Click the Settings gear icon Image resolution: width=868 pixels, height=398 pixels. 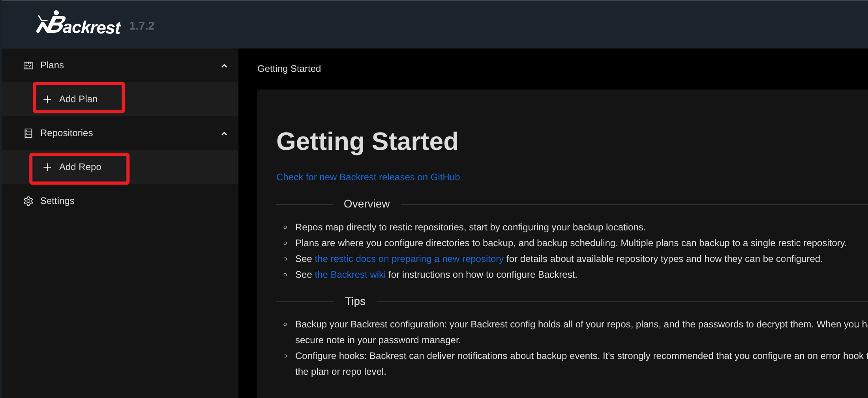point(28,201)
